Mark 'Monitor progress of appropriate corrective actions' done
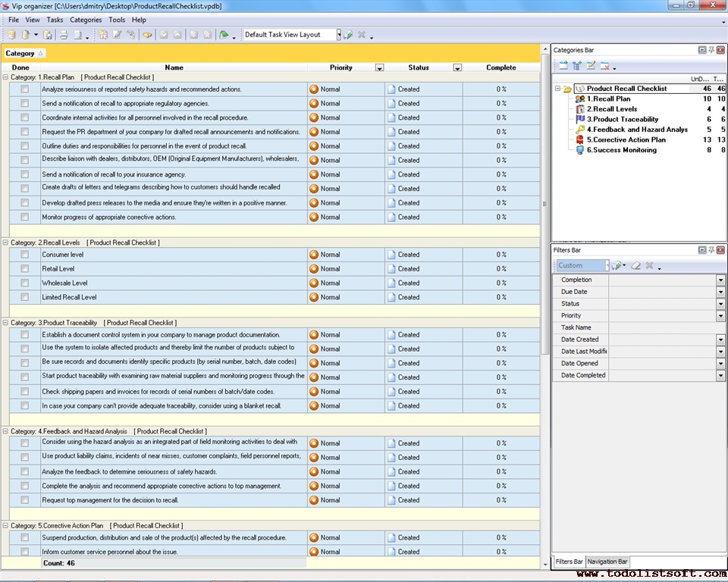Image resolution: width=728 pixels, height=582 pixels. click(x=24, y=217)
